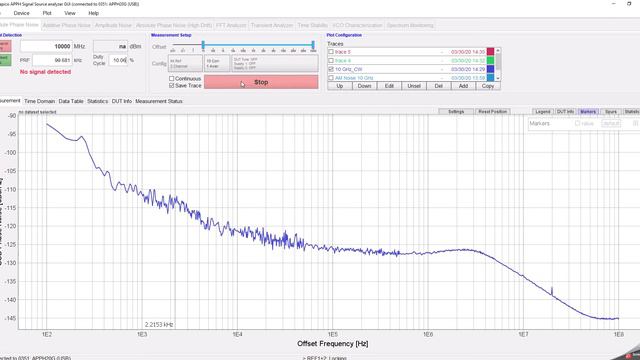Screen dimensions: 640x360
Task: Toggle the value checkbox in Markers panel
Action: click(577, 123)
